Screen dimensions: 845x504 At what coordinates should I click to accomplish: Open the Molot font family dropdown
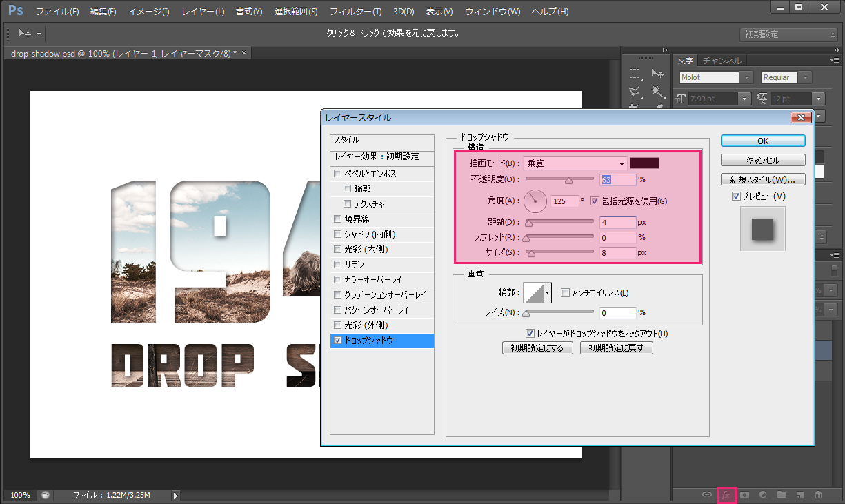coord(747,77)
